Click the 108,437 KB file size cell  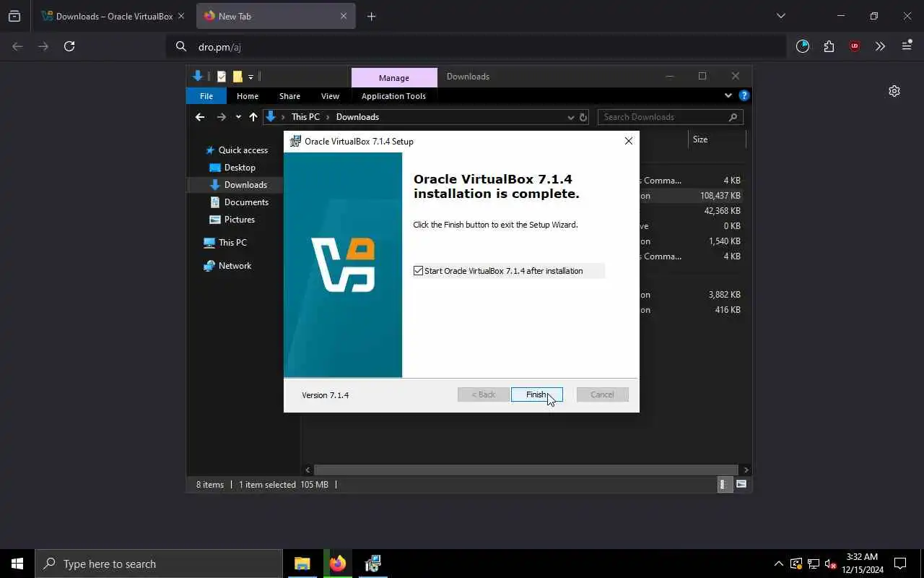(x=720, y=196)
